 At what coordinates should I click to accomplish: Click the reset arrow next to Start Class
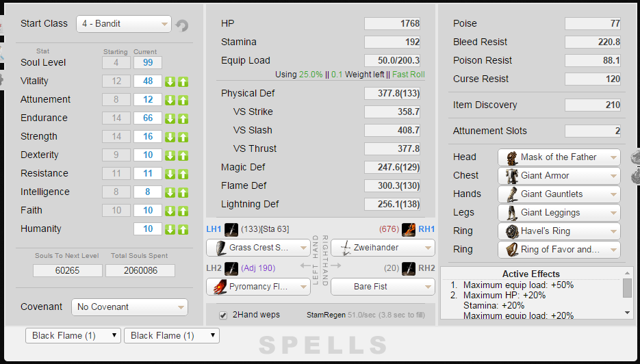[182, 25]
